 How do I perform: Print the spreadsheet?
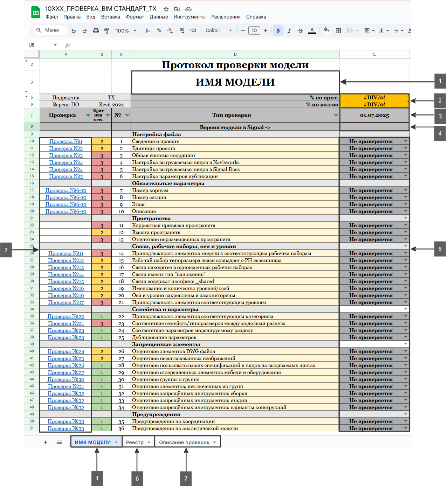coord(96,31)
